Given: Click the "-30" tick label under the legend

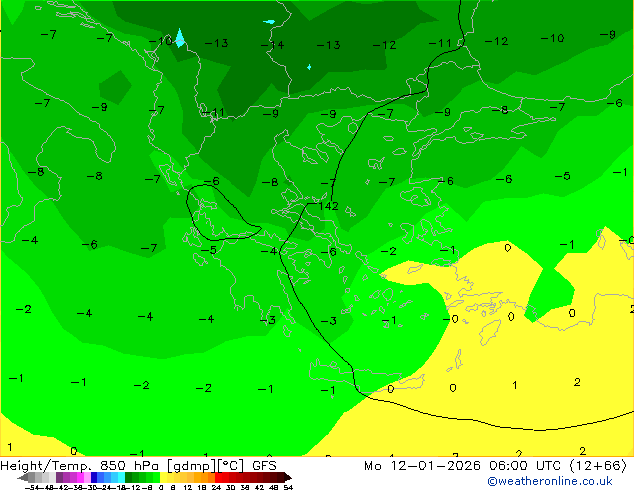Looking at the screenshot, I should click(91, 487).
